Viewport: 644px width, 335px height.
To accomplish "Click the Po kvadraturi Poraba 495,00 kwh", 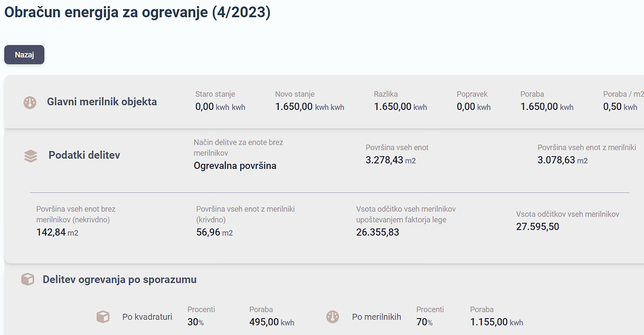I will 271,322.
